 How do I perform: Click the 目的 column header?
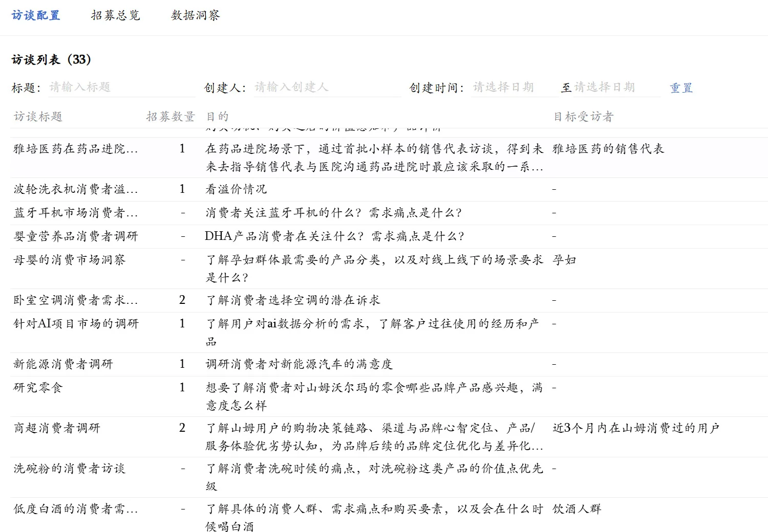pos(217,117)
